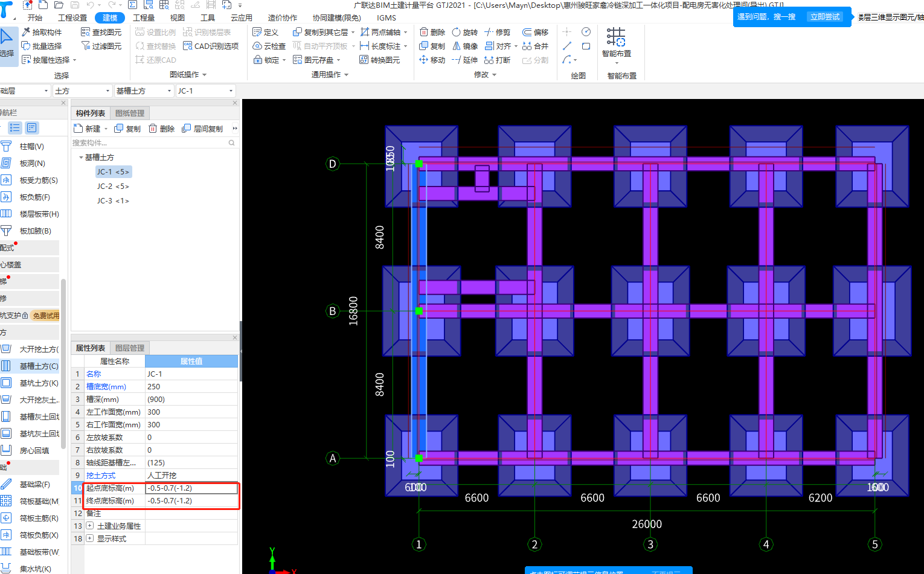Image resolution: width=924 pixels, height=574 pixels.
Task: Click the 合并 merge tool
Action: [536, 46]
